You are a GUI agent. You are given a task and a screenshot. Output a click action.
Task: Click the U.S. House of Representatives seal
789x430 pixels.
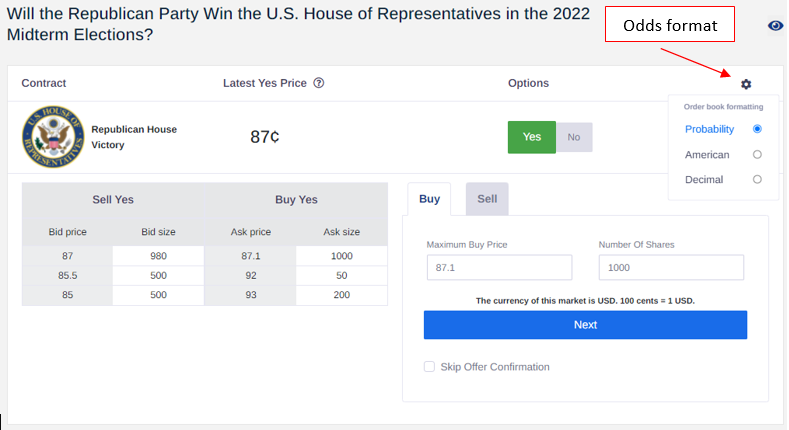[x=53, y=137]
